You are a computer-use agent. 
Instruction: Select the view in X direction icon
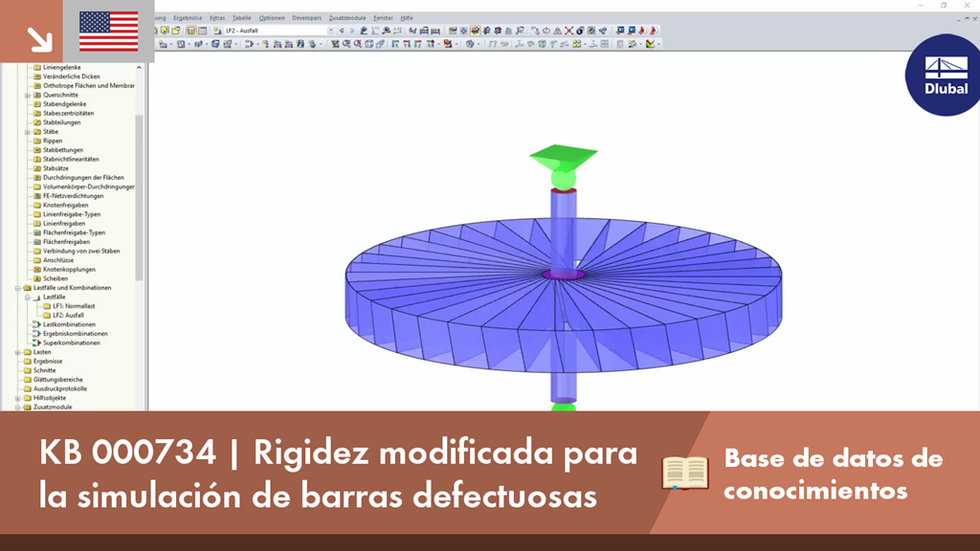[395, 44]
